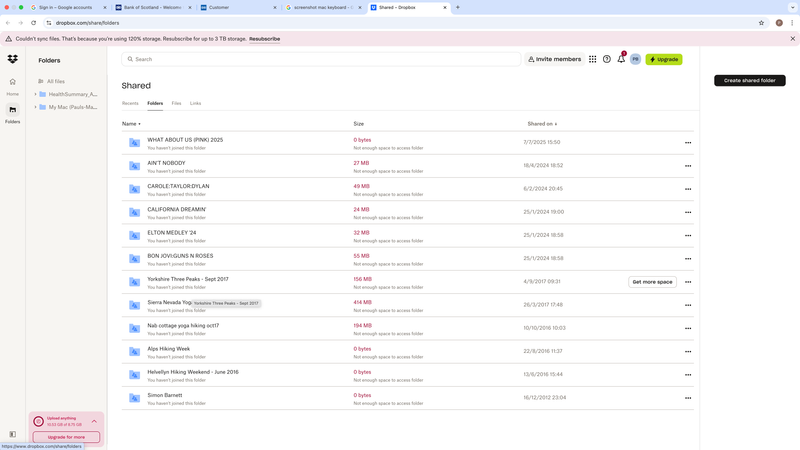Expand the HealthSummary folder tree item

(x=35, y=94)
